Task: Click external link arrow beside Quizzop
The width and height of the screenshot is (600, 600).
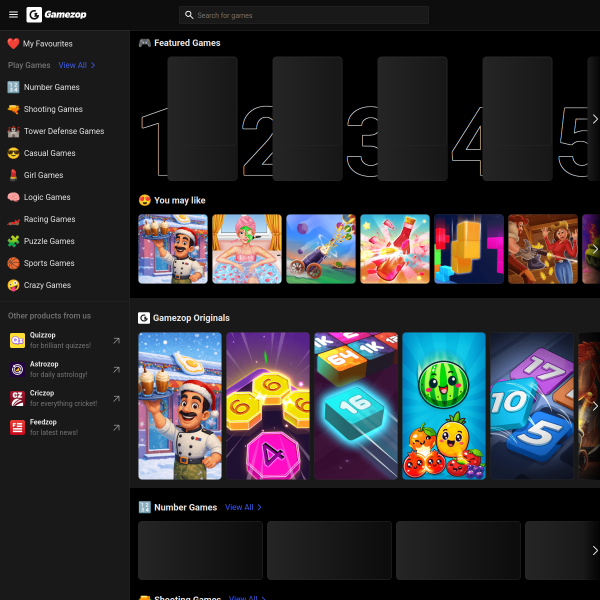Action: tap(116, 341)
